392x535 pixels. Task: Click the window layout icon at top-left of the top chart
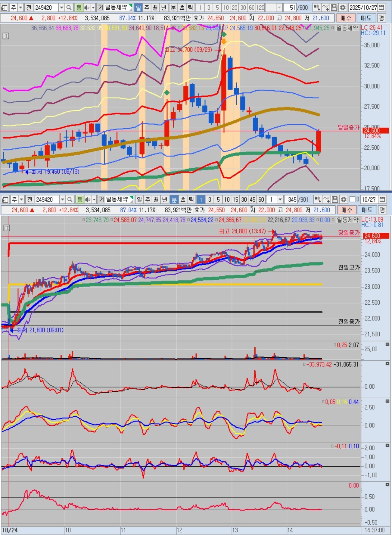click(5, 8)
